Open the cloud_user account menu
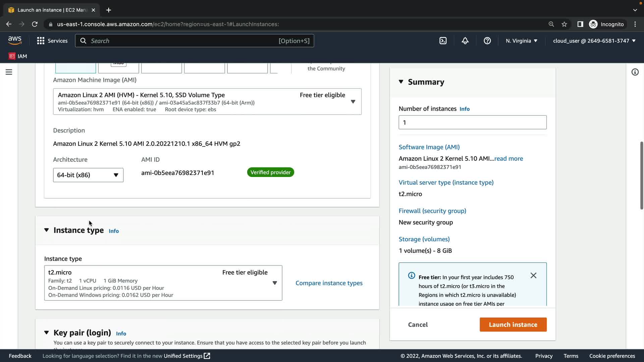Screen dimensions: 644x362 [x=594, y=41]
